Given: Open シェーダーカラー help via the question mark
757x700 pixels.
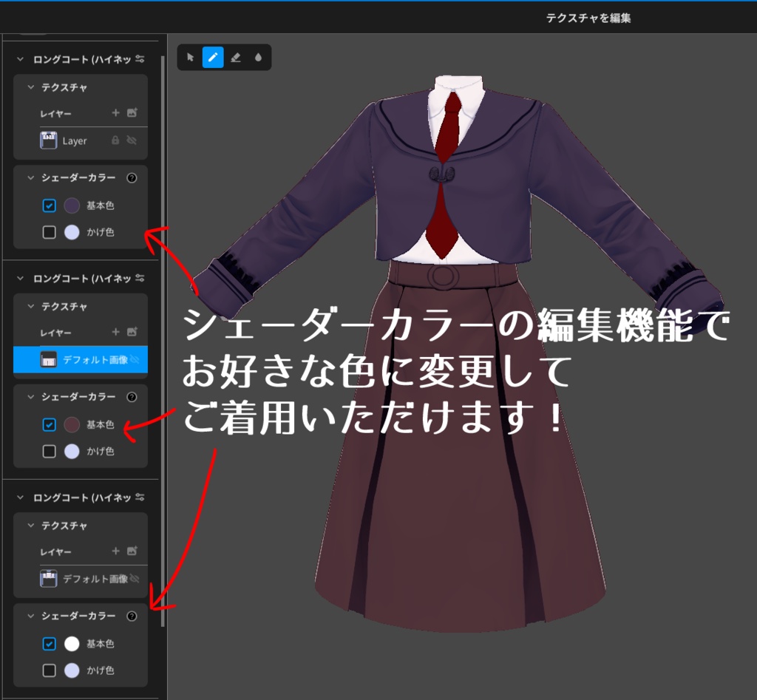Looking at the screenshot, I should click(x=133, y=177).
